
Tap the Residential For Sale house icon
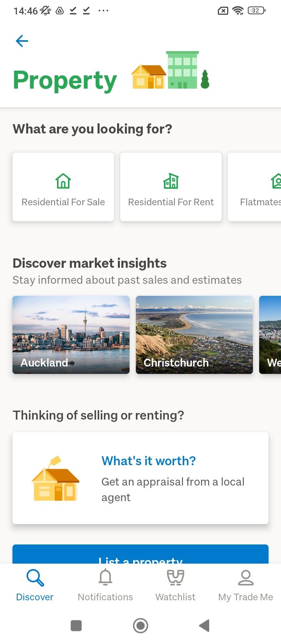63,181
